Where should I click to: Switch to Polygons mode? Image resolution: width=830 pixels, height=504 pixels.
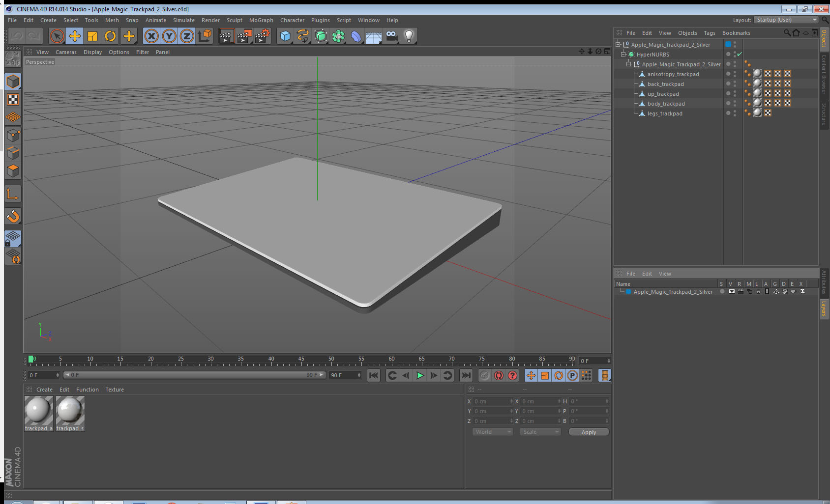click(x=13, y=170)
